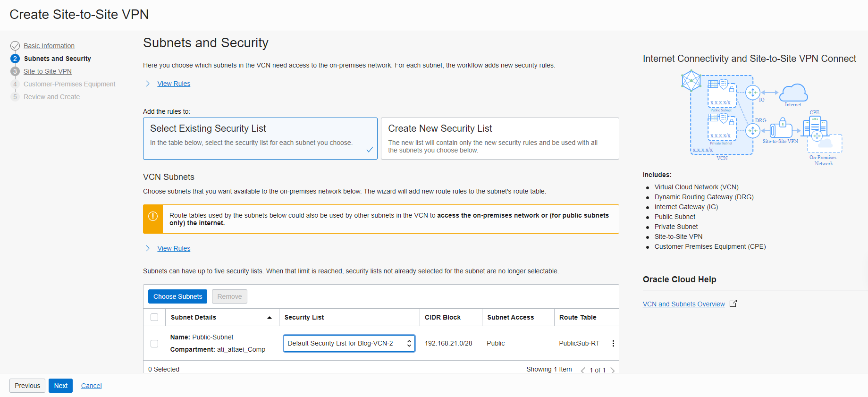Open the Default Security List dropdown
868x397 pixels.
349,344
